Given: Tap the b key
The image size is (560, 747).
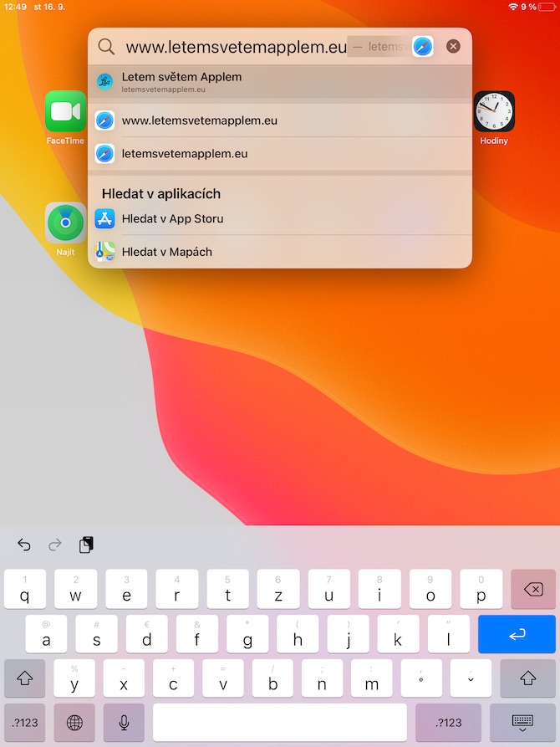Looking at the screenshot, I should [x=272, y=678].
